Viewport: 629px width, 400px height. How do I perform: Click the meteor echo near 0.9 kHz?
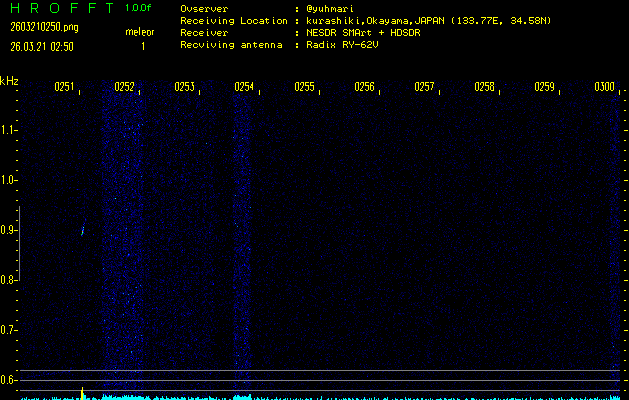pos(83,229)
